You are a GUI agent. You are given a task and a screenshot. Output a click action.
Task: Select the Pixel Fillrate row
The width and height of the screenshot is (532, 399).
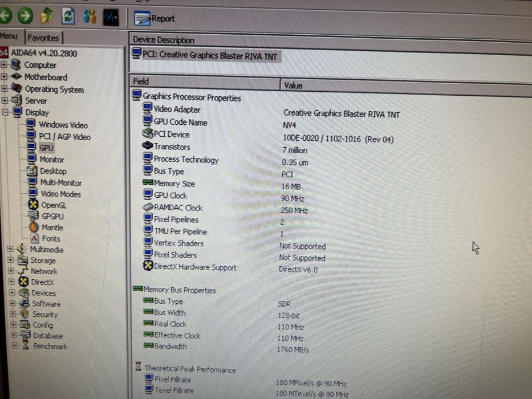point(246,381)
